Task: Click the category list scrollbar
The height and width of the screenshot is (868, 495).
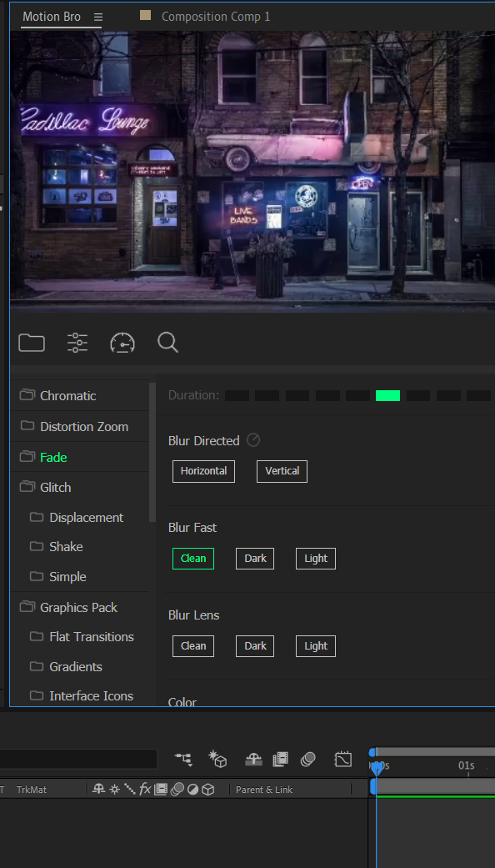Action: [x=152, y=452]
